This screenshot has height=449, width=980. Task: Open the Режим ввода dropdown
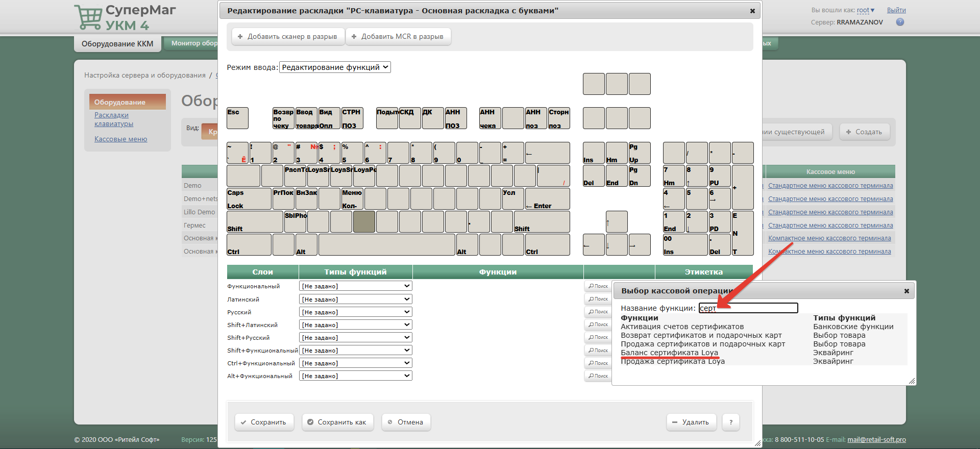coord(335,67)
